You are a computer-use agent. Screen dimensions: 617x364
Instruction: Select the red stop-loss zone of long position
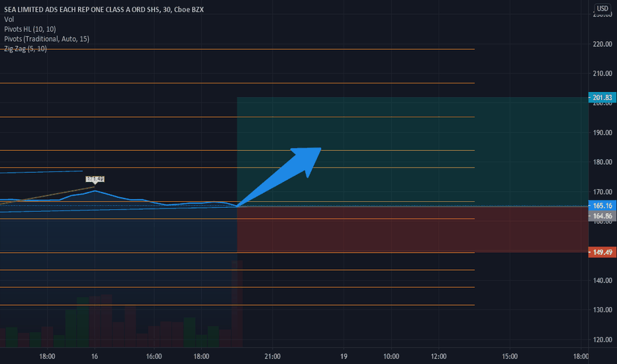412,230
